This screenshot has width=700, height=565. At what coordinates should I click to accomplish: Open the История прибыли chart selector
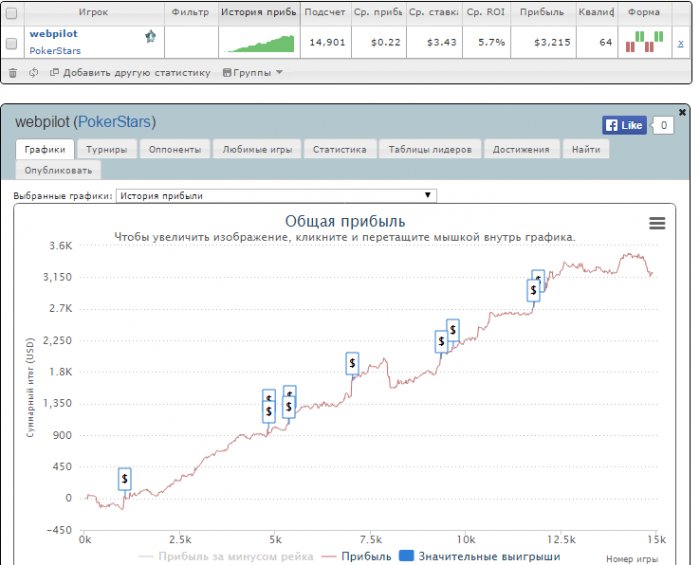[276, 195]
